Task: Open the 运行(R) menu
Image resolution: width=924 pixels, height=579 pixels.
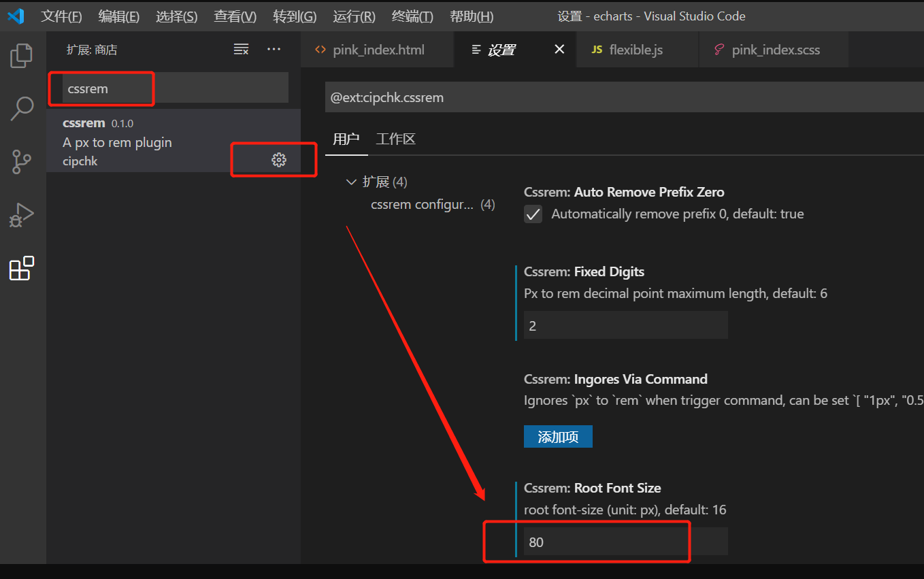Action: tap(354, 16)
